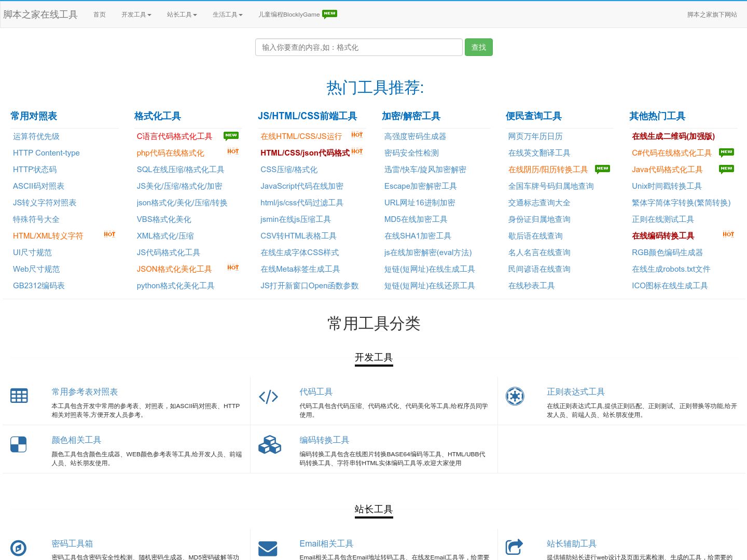The width and height of the screenshot is (747, 560).
Task: Click the cubes icon for 编码转换工具
Action: 270,444
